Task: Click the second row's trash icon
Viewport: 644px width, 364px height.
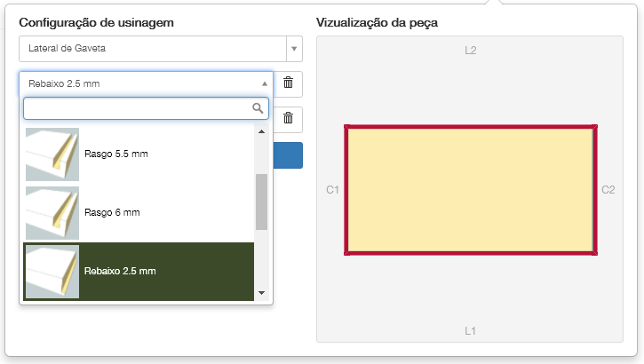Action: click(x=289, y=118)
